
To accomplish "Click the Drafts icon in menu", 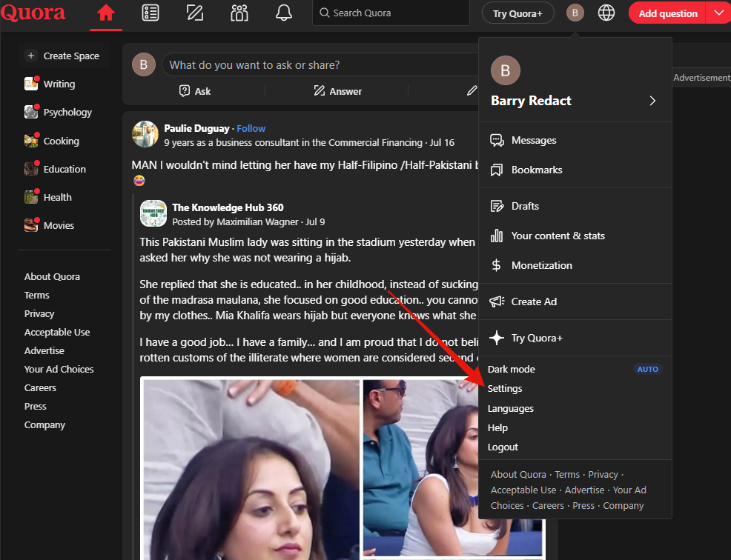I will click(497, 206).
